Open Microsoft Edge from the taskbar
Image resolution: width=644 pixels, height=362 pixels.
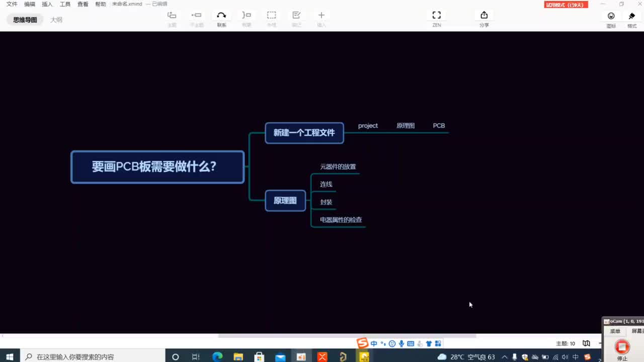217,357
